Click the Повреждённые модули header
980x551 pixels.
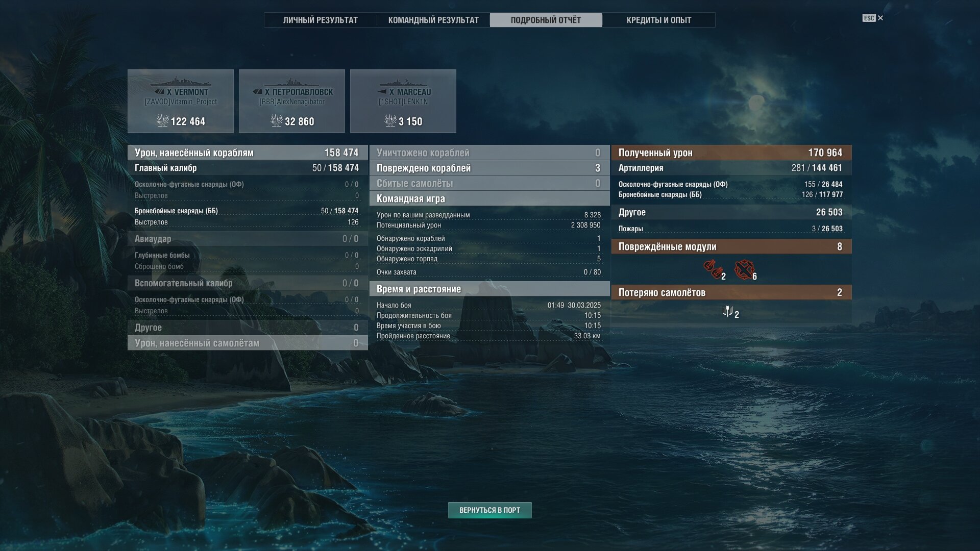tap(731, 246)
